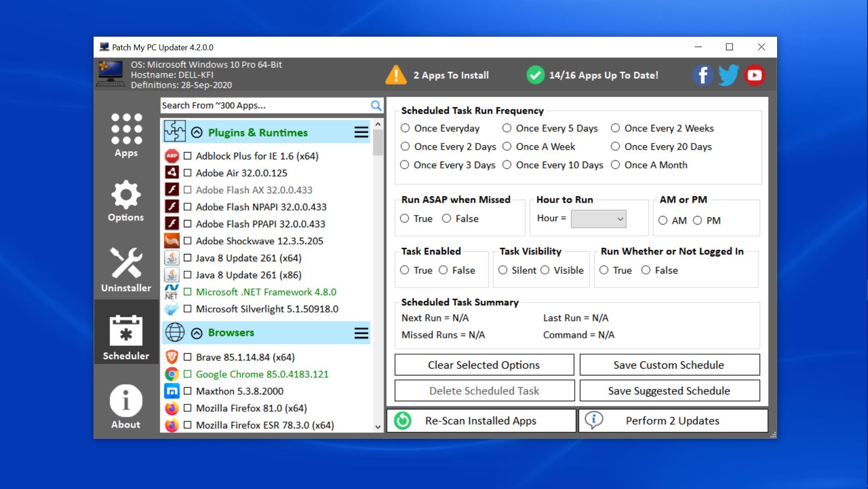Image resolution: width=868 pixels, height=489 pixels.
Task: Open the About section
Action: (126, 407)
